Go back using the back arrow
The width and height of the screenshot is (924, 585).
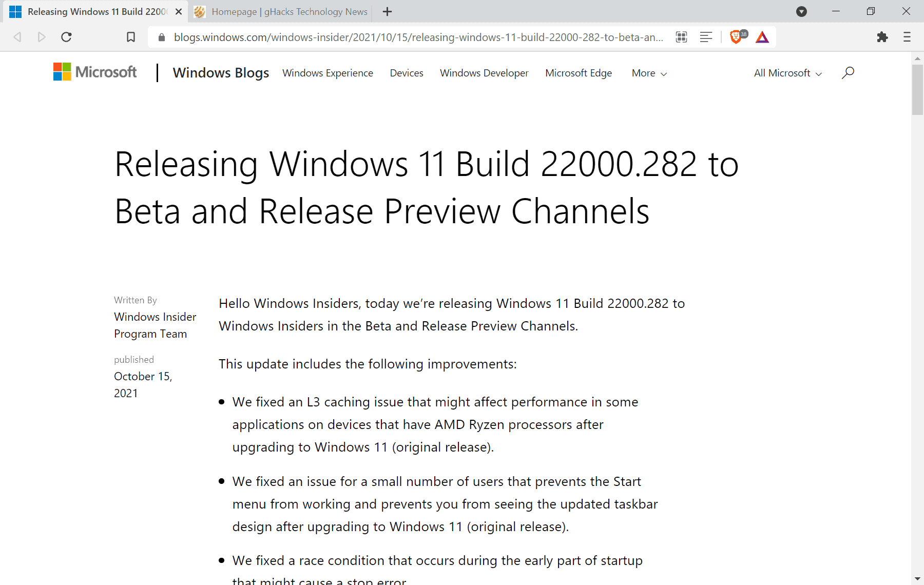point(17,36)
